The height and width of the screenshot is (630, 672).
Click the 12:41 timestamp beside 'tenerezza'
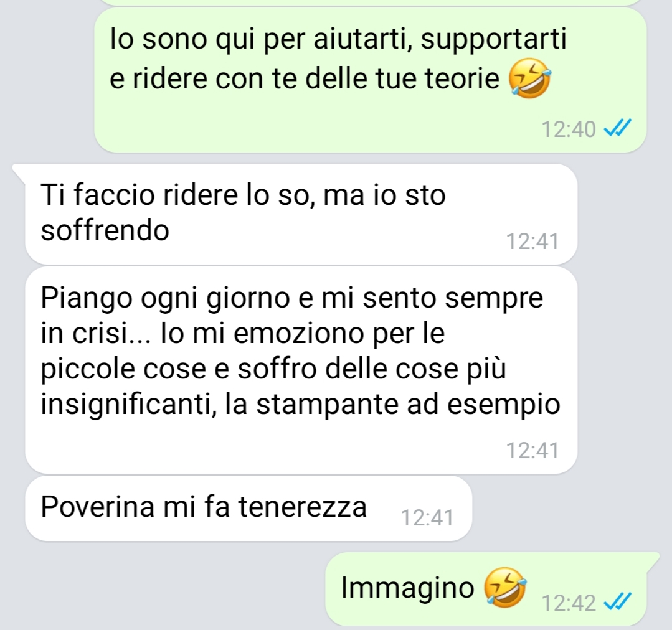point(427,518)
